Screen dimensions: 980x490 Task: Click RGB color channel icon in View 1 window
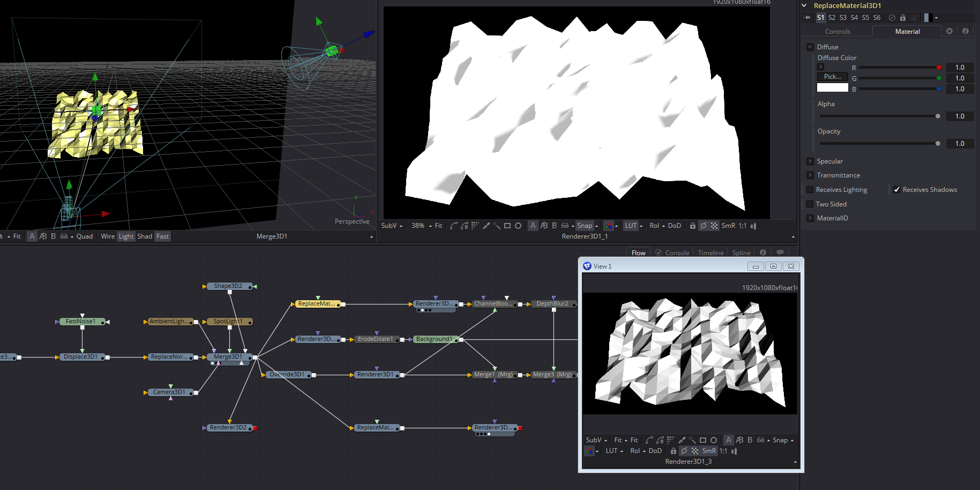(589, 451)
